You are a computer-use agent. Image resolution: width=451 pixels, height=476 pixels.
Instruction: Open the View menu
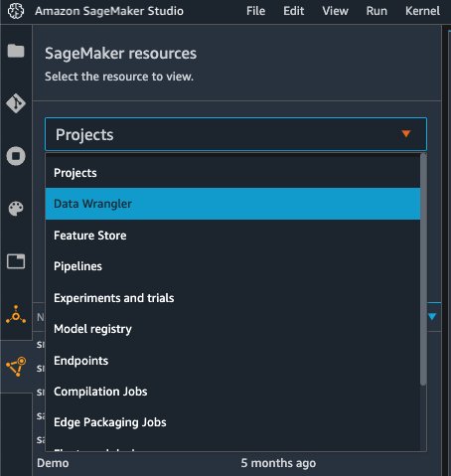pos(335,11)
